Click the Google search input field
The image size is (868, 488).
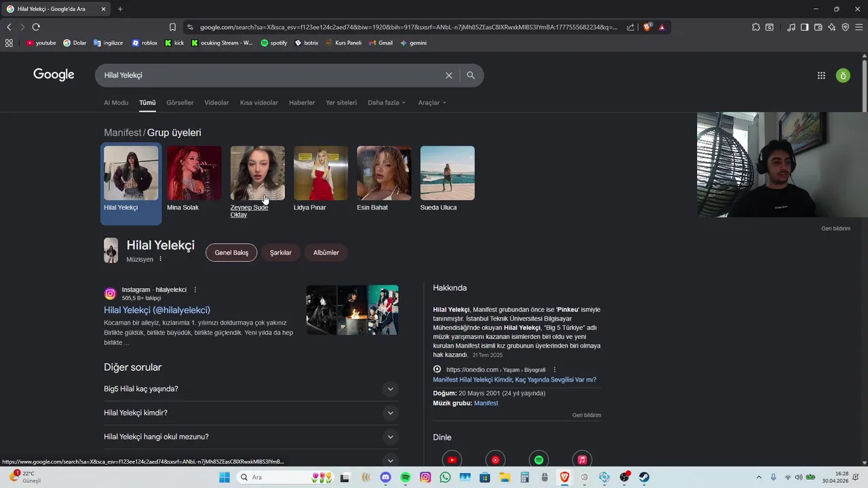coord(271,75)
